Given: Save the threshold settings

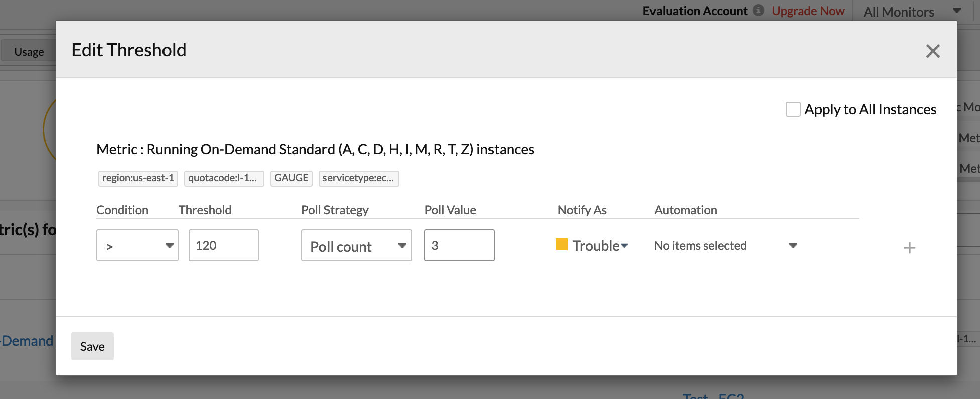Looking at the screenshot, I should (x=92, y=346).
